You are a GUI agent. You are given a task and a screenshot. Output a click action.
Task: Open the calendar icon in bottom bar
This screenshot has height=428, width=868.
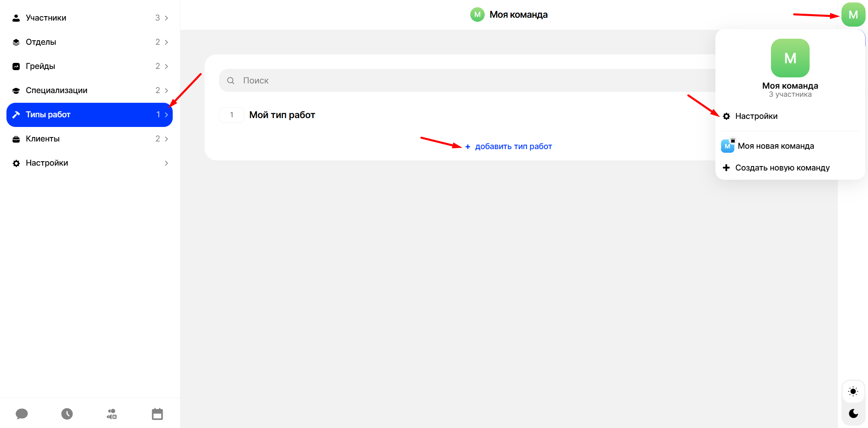[157, 414]
